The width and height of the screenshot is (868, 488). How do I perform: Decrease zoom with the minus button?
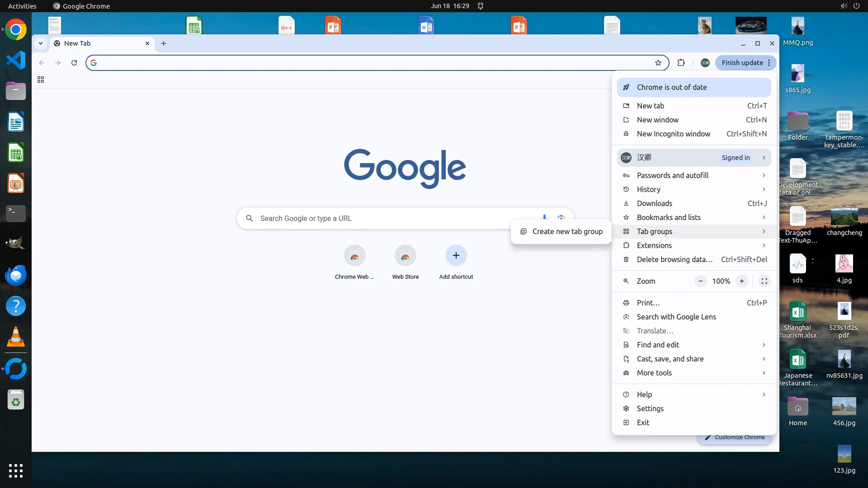(x=700, y=281)
